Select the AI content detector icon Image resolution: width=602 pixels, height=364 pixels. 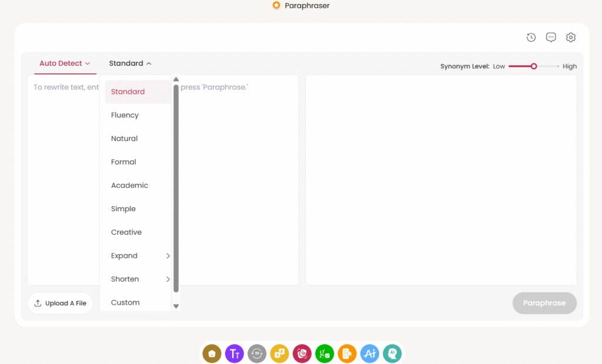coord(392,353)
